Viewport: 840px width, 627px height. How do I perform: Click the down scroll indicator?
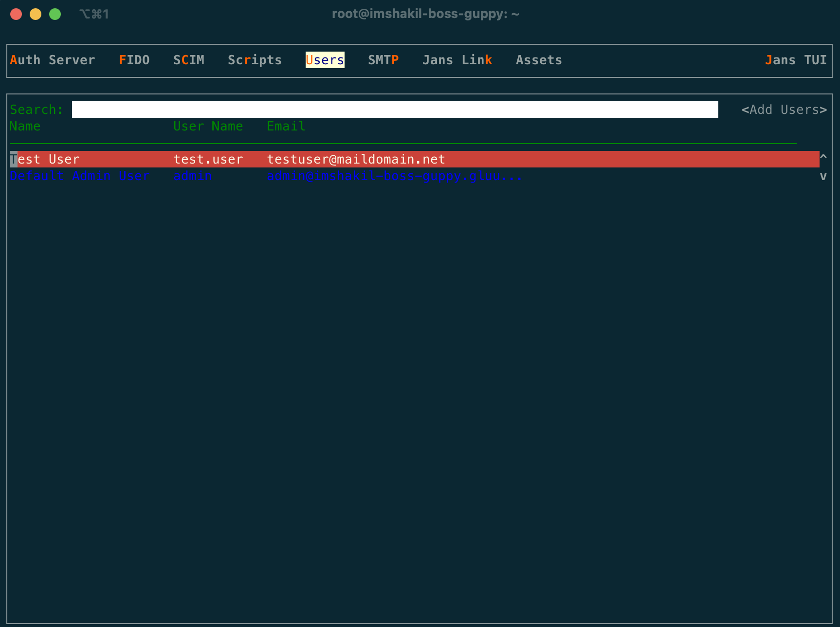[x=823, y=176]
